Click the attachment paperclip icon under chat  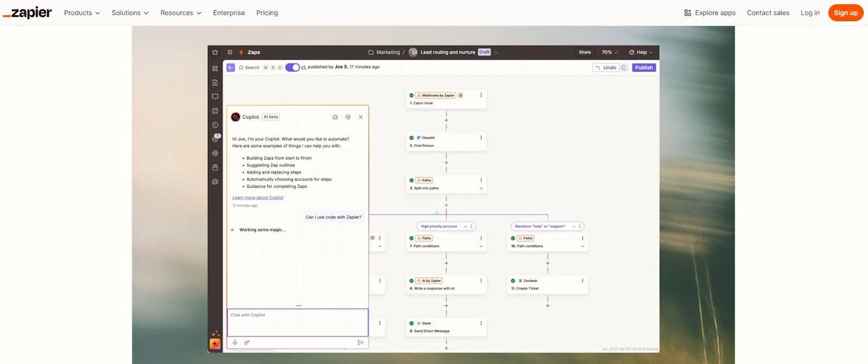(247, 342)
